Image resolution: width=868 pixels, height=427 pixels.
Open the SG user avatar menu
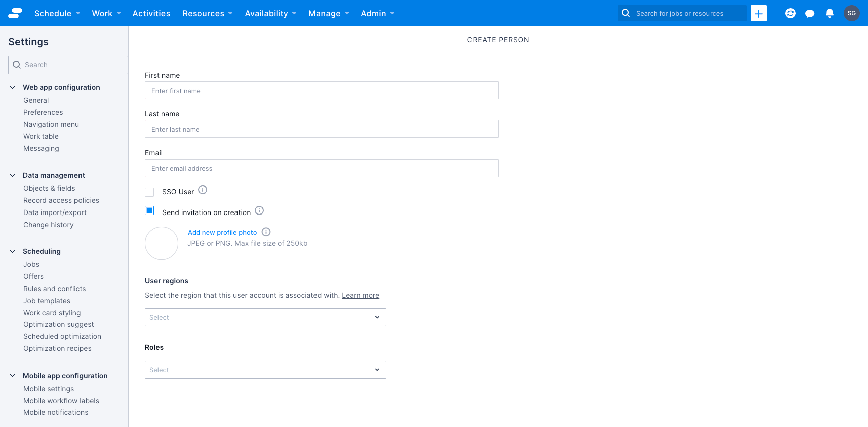point(852,13)
